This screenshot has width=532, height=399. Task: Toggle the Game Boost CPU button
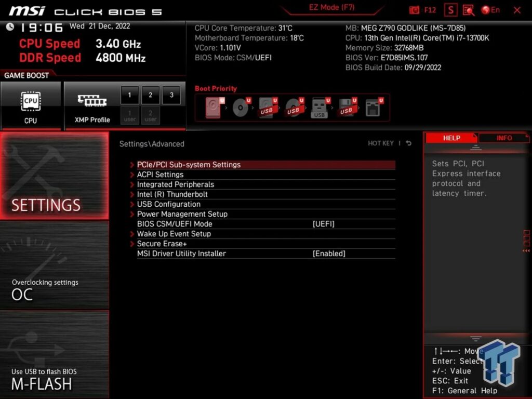point(31,105)
